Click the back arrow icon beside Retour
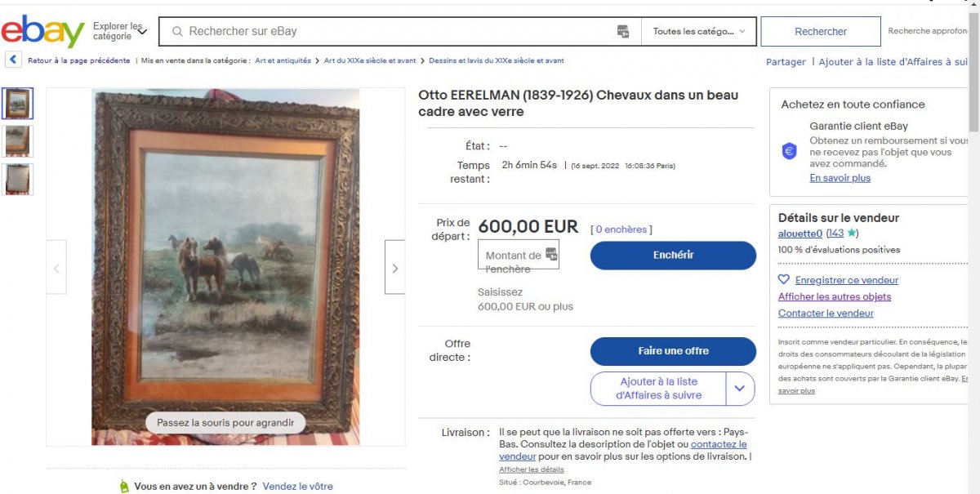The image size is (980, 494). tap(13, 60)
